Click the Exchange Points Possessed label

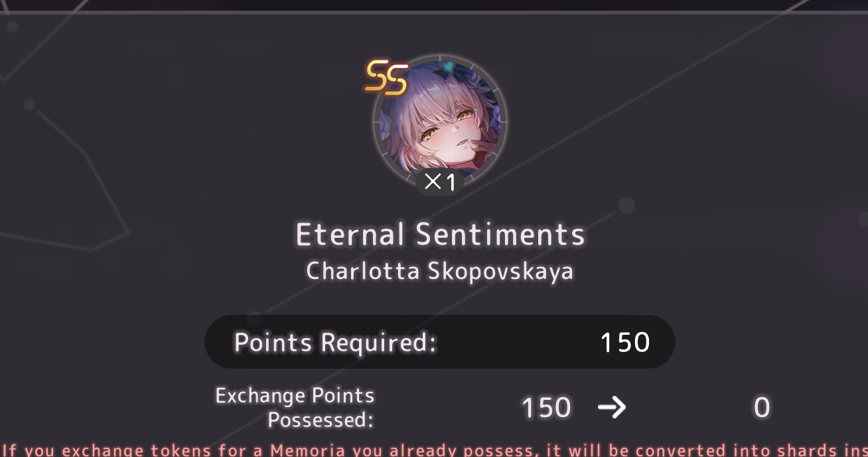(x=295, y=407)
